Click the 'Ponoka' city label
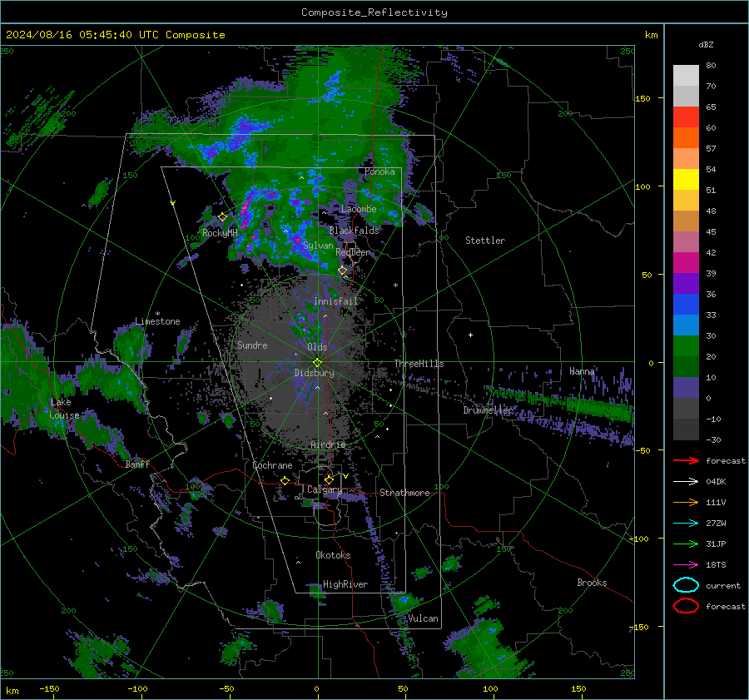The image size is (749, 700). pos(379,171)
